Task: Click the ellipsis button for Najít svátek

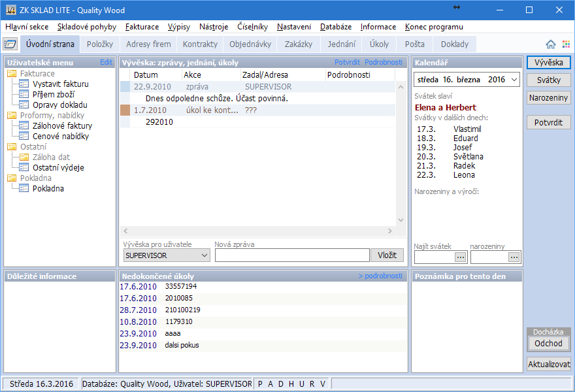Action: (x=461, y=257)
